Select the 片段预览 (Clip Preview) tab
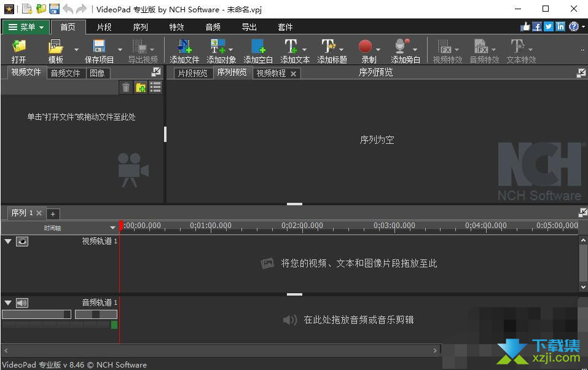 (193, 73)
